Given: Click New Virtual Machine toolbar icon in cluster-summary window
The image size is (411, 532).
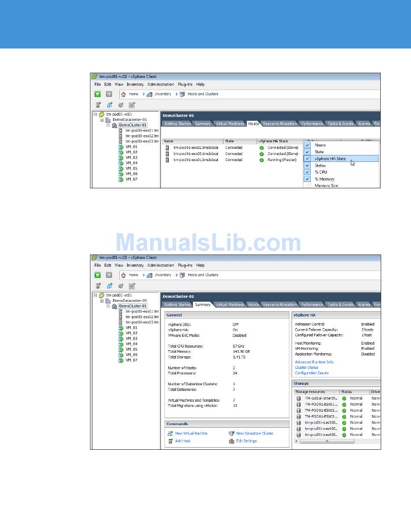Looking at the screenshot, I should pyautogui.click(x=110, y=286).
